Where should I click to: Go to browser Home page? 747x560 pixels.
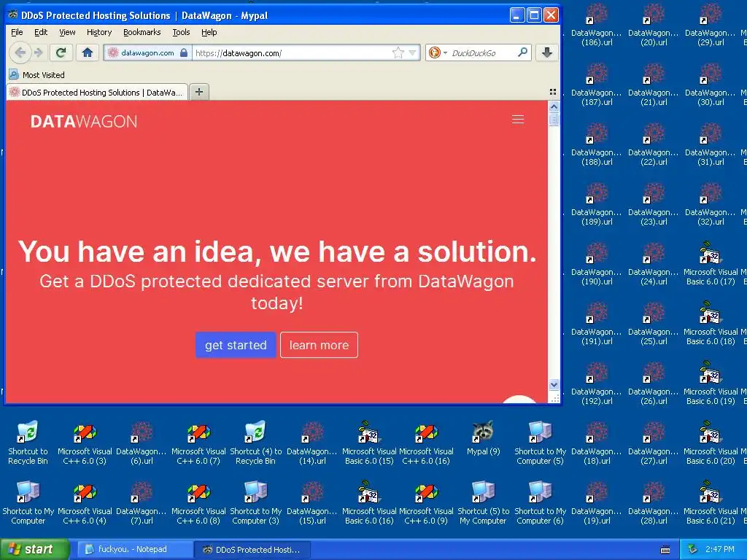pos(88,52)
